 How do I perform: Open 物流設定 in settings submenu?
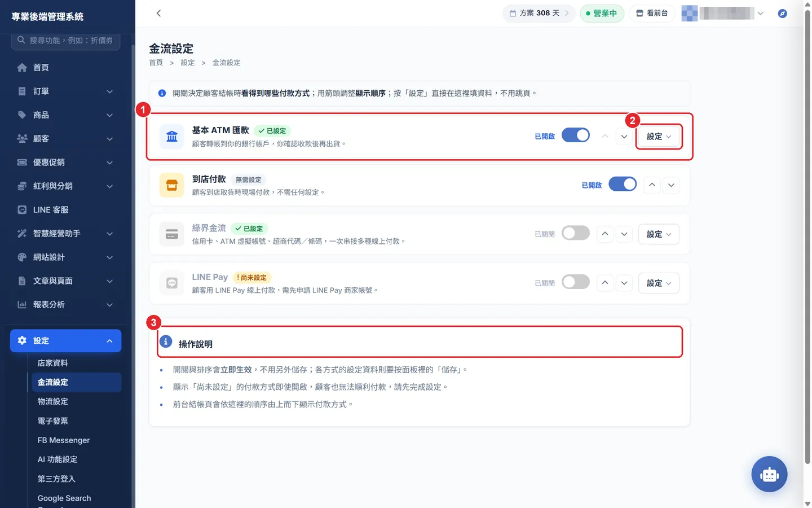(x=53, y=401)
